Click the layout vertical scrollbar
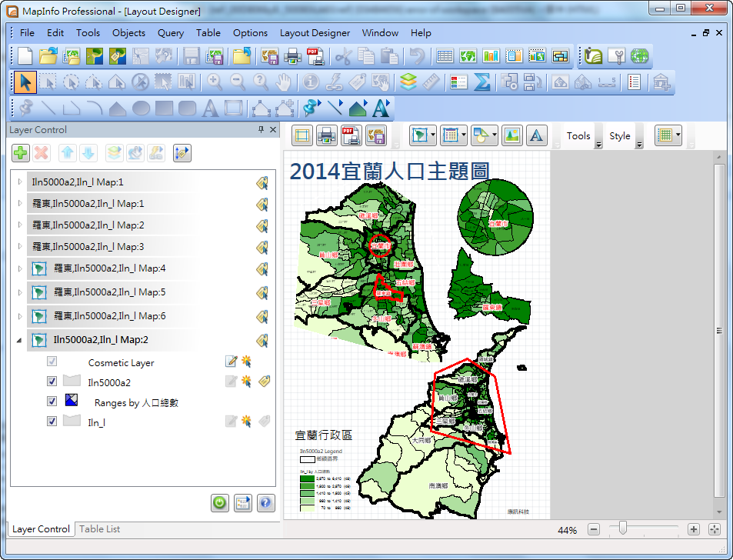This screenshot has width=733, height=560. point(719,331)
